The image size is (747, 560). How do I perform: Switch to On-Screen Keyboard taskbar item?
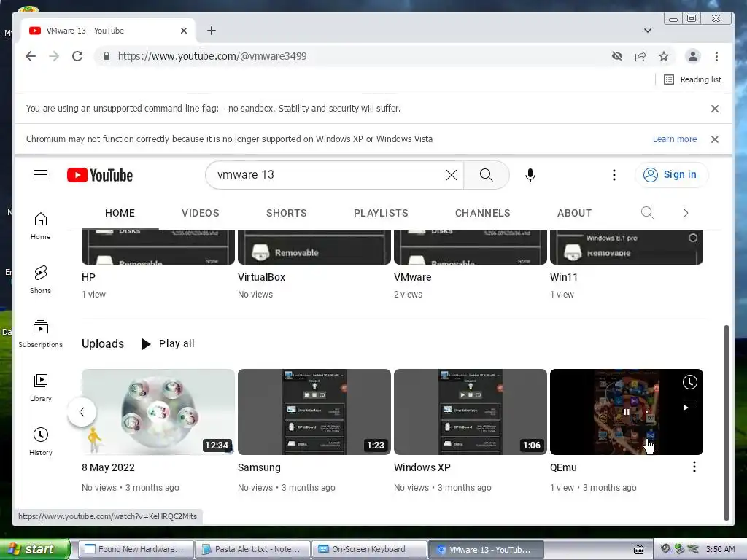[369, 549]
